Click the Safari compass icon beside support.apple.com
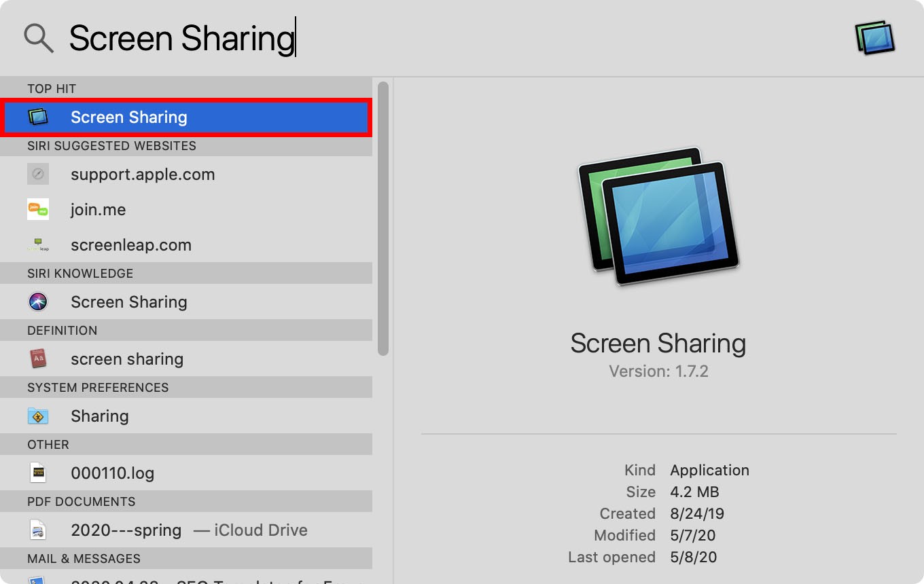 point(38,175)
